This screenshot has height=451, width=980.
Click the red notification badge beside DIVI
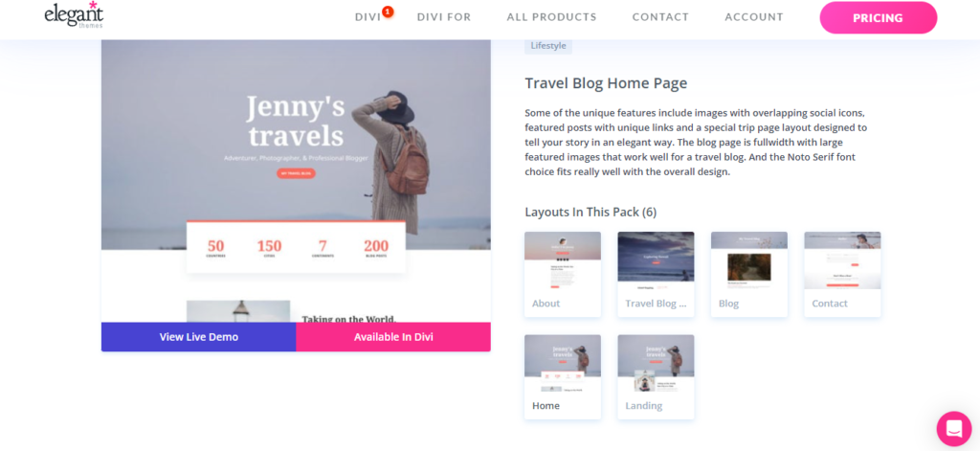388,11
